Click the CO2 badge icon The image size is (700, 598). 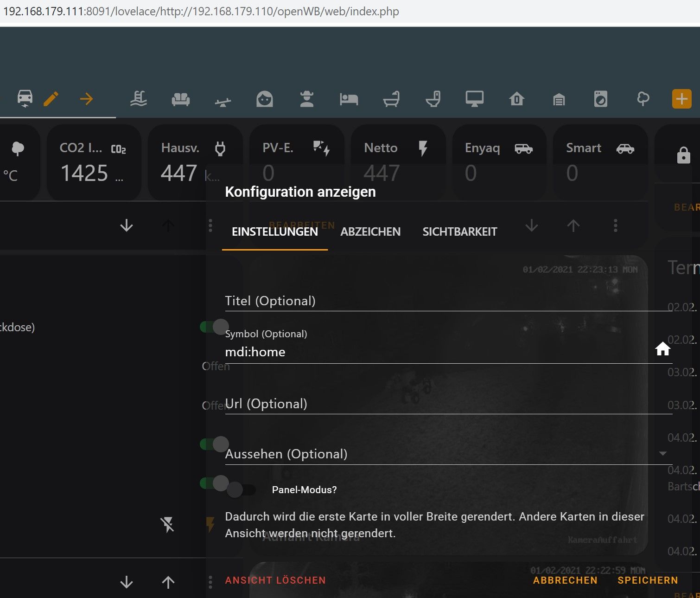119,149
